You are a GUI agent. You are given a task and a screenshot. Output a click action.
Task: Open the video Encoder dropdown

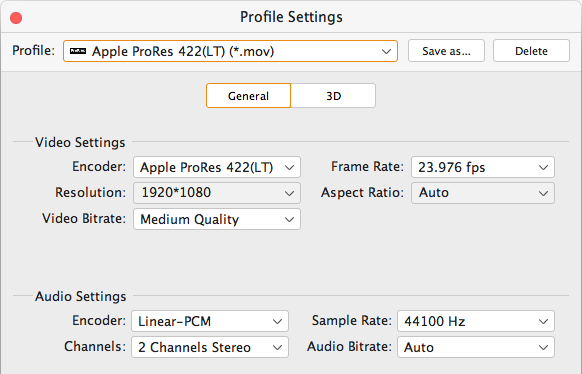point(217,167)
